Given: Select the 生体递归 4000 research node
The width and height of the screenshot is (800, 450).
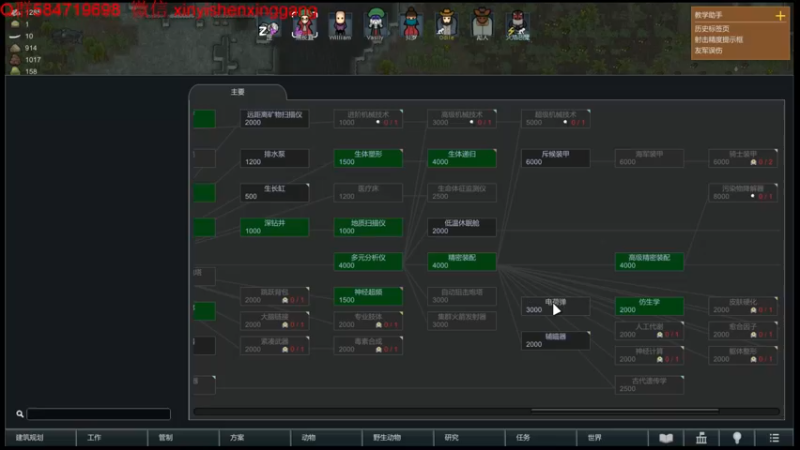Looking at the screenshot, I should tap(462, 158).
